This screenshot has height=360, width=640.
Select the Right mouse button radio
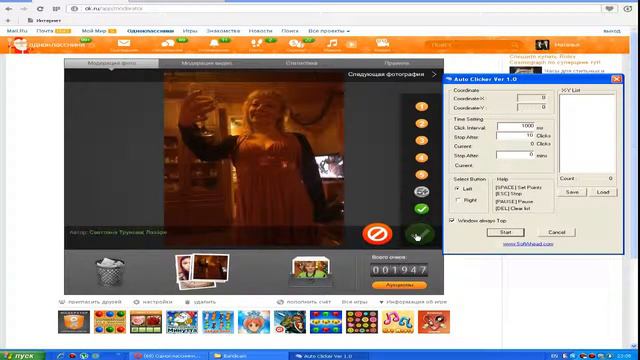[458, 200]
